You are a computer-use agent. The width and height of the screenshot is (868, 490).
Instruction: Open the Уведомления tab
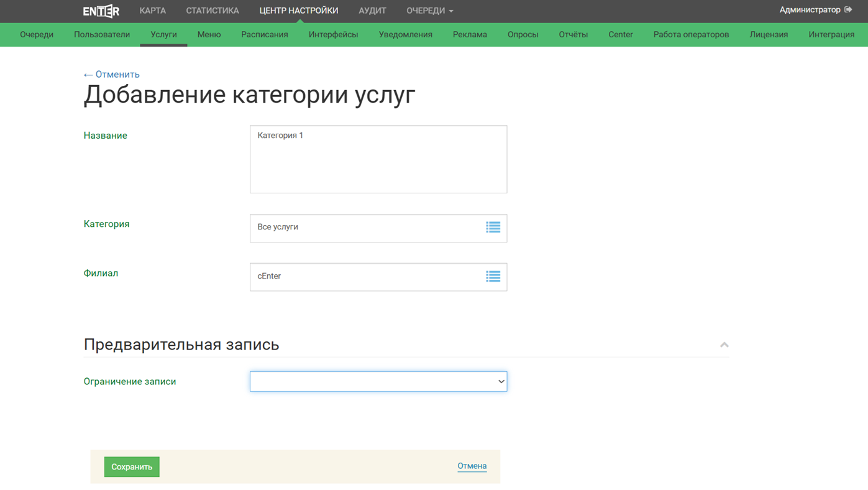coord(405,35)
